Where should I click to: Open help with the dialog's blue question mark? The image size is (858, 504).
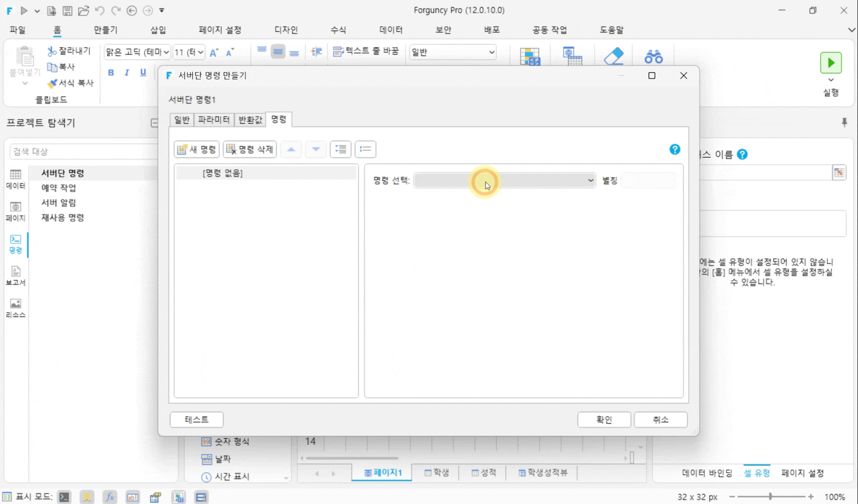675,149
